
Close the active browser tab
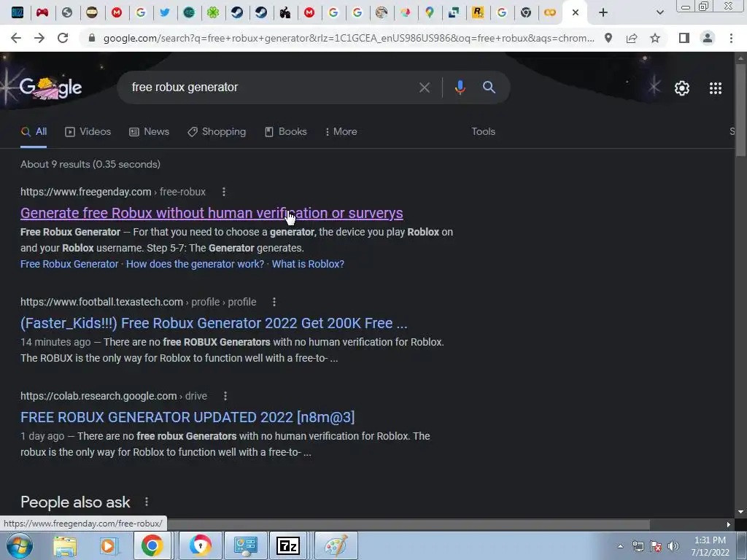tap(576, 12)
